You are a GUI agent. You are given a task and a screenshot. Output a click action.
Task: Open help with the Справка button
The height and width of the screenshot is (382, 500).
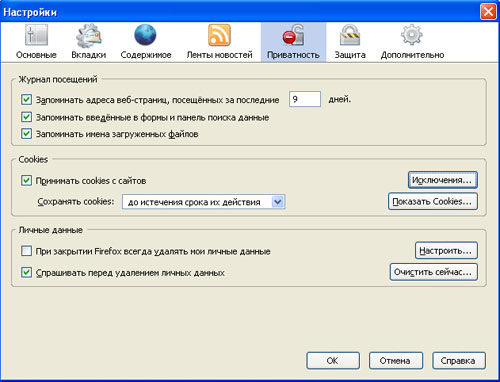point(459,361)
